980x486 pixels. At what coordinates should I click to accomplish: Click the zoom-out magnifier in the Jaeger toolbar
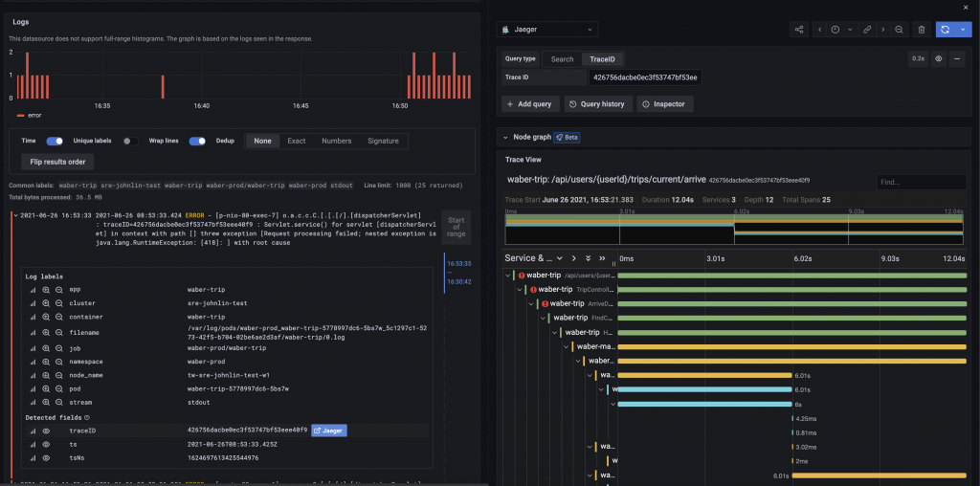pos(899,30)
